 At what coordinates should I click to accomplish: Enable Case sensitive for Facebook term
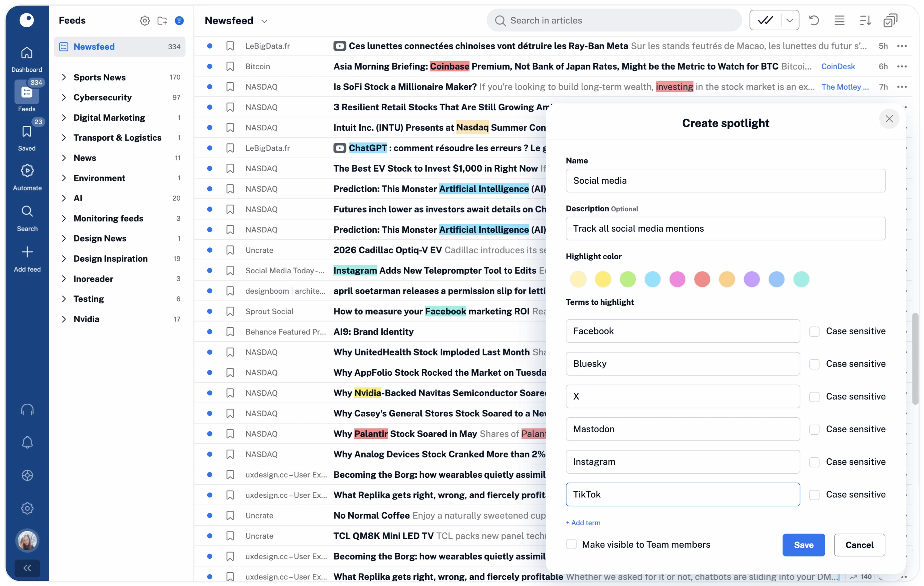[814, 331]
